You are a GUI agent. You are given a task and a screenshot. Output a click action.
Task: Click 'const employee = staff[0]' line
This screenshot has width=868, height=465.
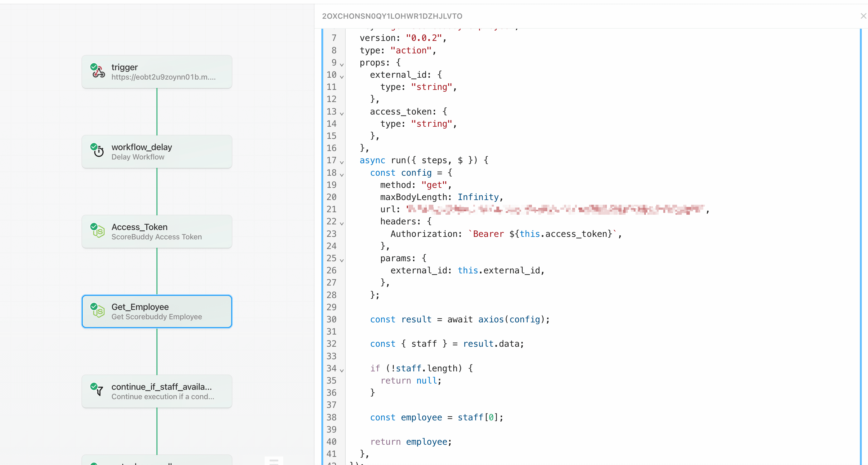437,417
